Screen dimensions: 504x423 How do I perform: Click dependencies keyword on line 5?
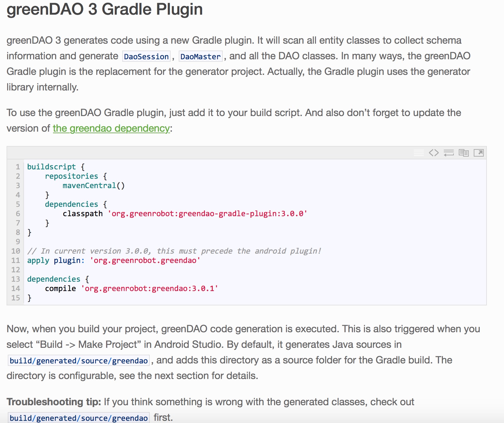[x=71, y=204]
